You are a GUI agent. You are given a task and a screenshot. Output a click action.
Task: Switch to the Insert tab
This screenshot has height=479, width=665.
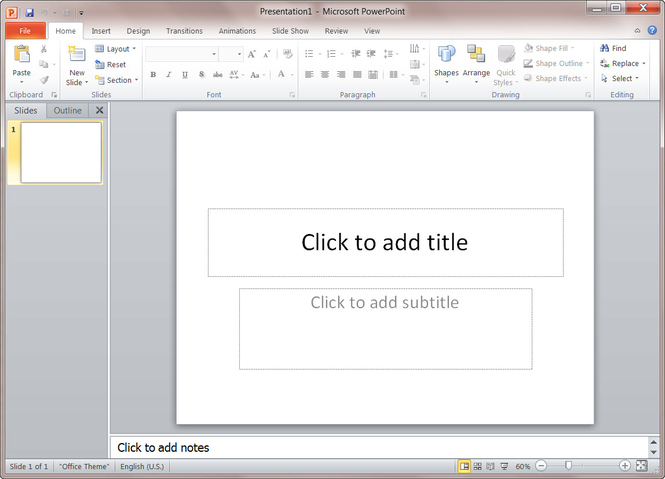[x=101, y=31]
